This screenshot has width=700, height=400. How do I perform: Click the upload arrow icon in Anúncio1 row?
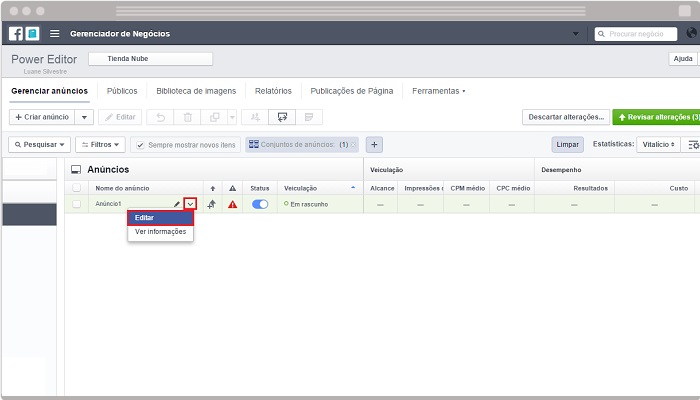pos(212,204)
